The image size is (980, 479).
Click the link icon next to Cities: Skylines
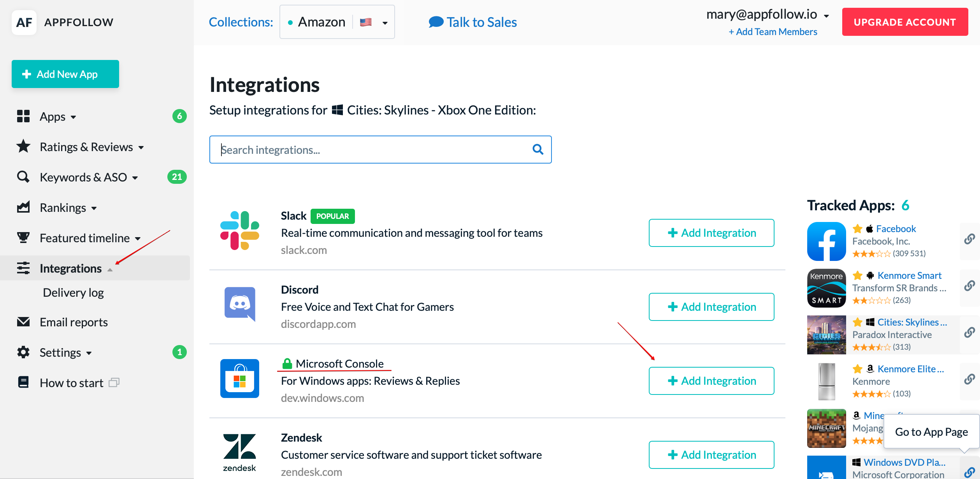coord(969,333)
